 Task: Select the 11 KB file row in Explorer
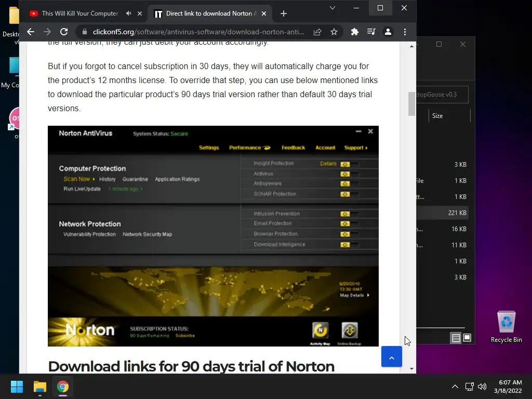[x=443, y=245]
